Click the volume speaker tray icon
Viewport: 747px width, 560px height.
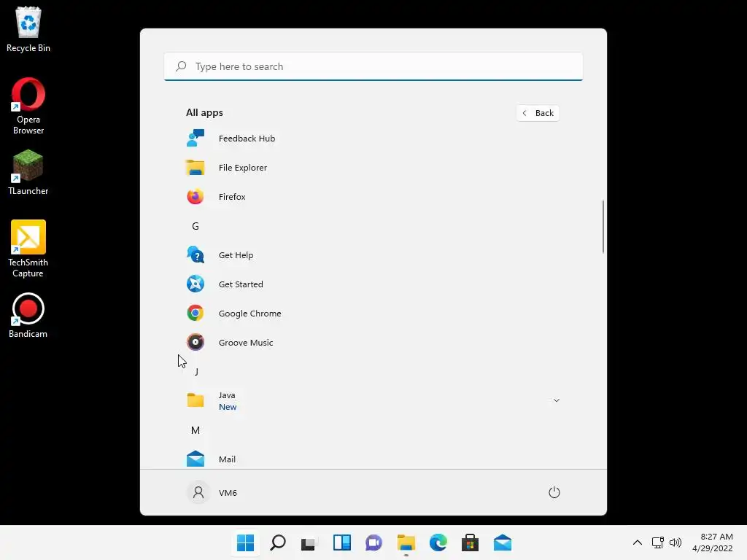676,542
